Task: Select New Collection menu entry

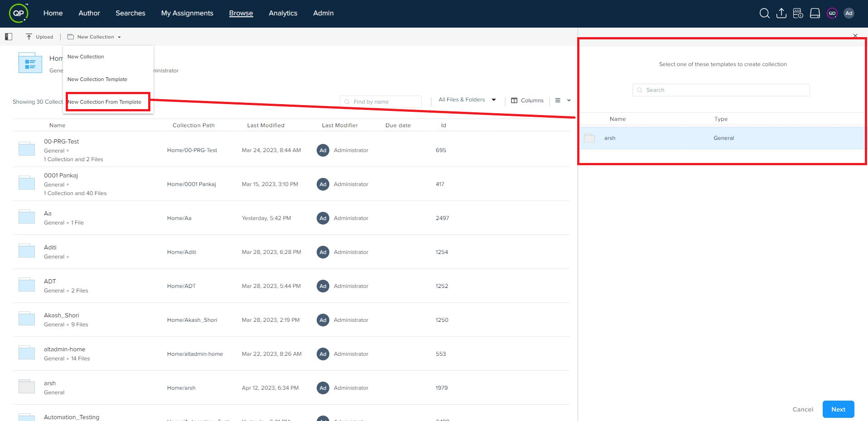Action: pyautogui.click(x=86, y=57)
